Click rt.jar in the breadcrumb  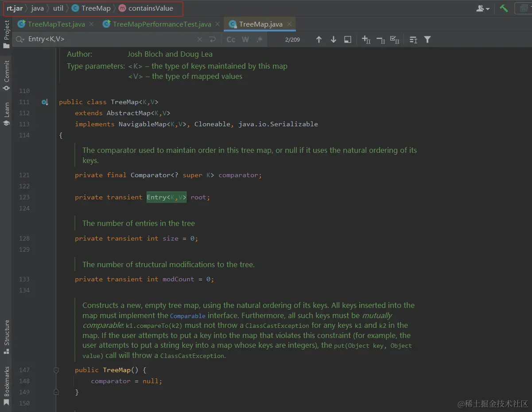pos(15,8)
